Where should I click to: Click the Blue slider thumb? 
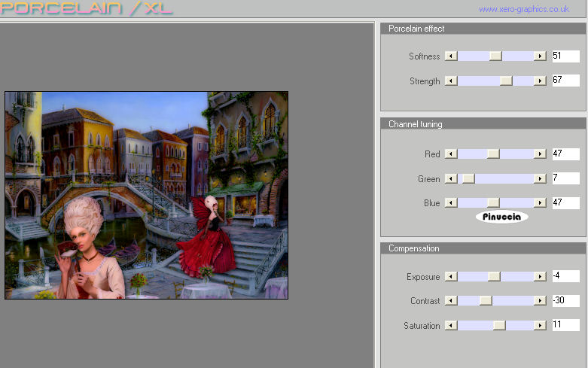(x=493, y=202)
